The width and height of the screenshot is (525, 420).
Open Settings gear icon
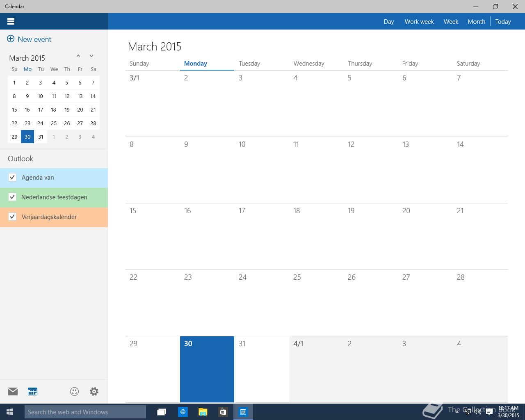click(x=94, y=391)
